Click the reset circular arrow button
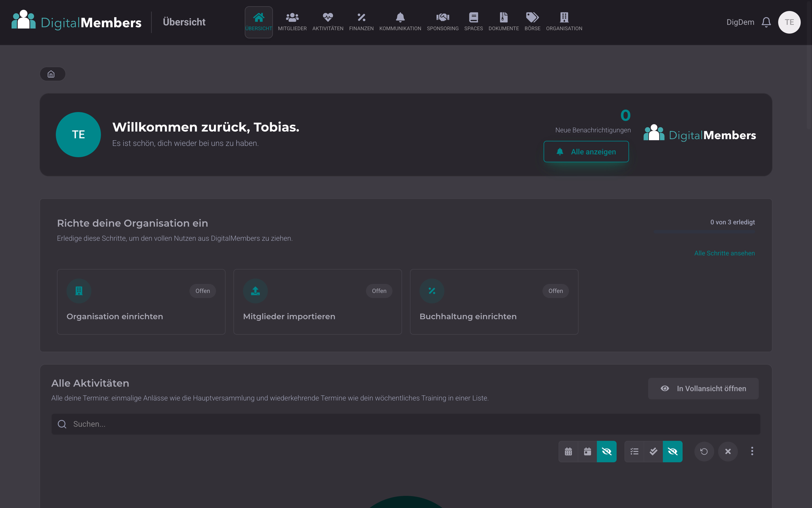This screenshot has height=508, width=812. pyautogui.click(x=704, y=451)
